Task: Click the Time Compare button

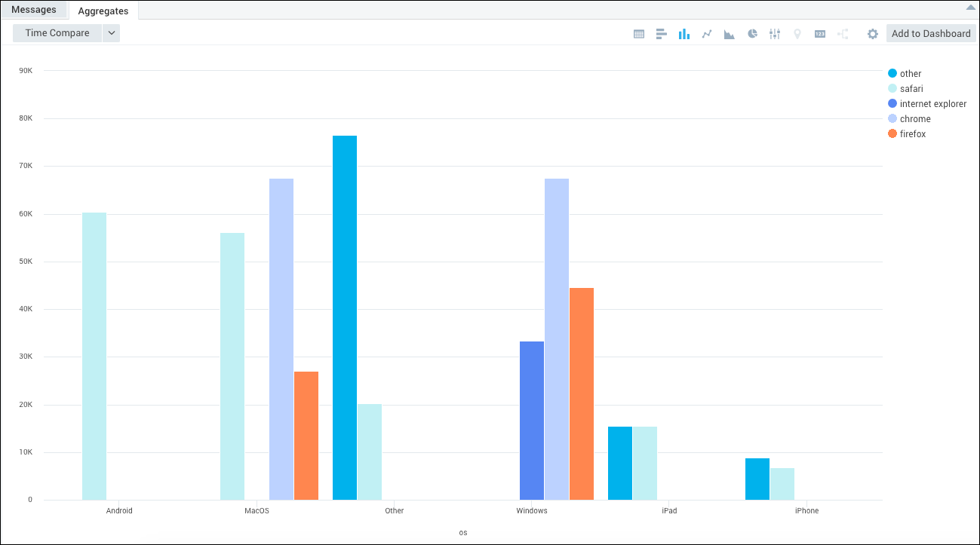Action: click(56, 32)
